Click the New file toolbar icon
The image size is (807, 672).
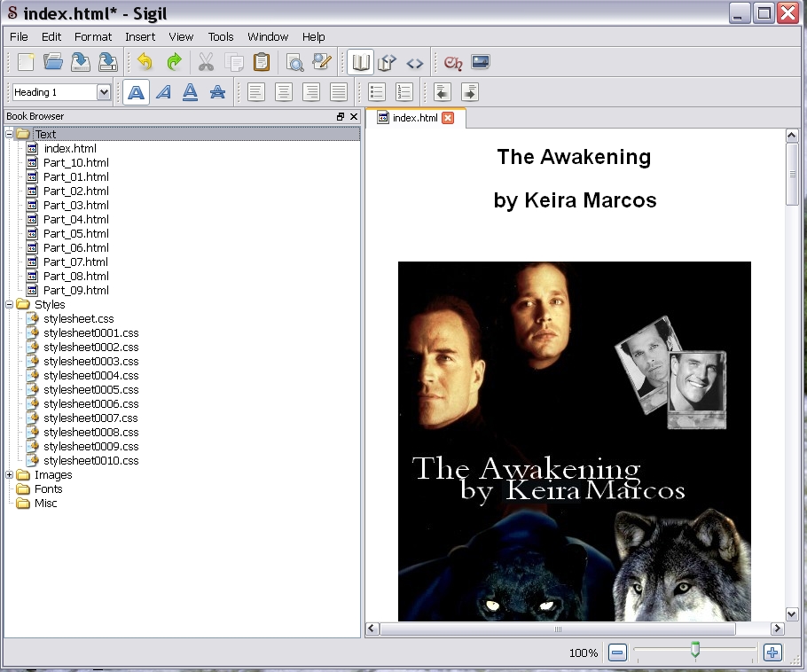26,62
